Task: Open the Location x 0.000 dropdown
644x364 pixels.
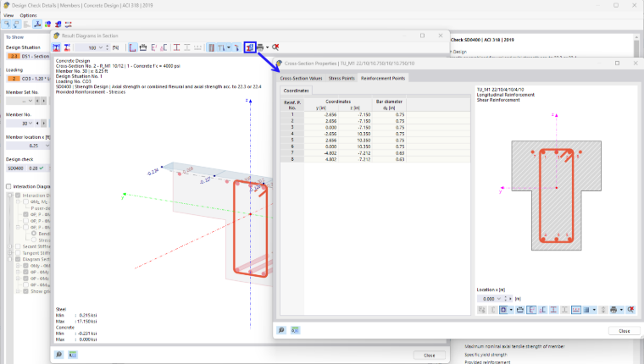Action: coord(499,299)
